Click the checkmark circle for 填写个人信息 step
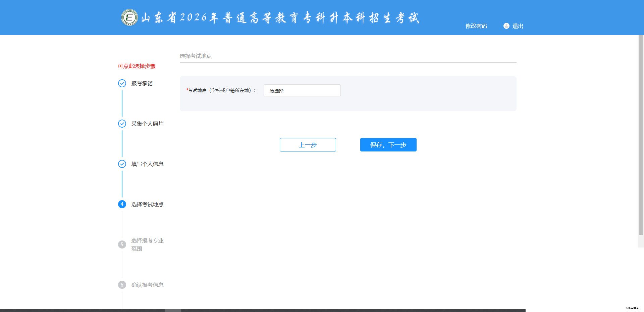The width and height of the screenshot is (644, 312). pos(122,164)
